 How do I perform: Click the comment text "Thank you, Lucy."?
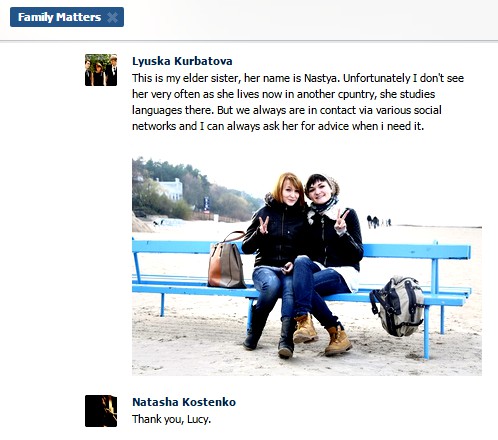tap(171, 419)
